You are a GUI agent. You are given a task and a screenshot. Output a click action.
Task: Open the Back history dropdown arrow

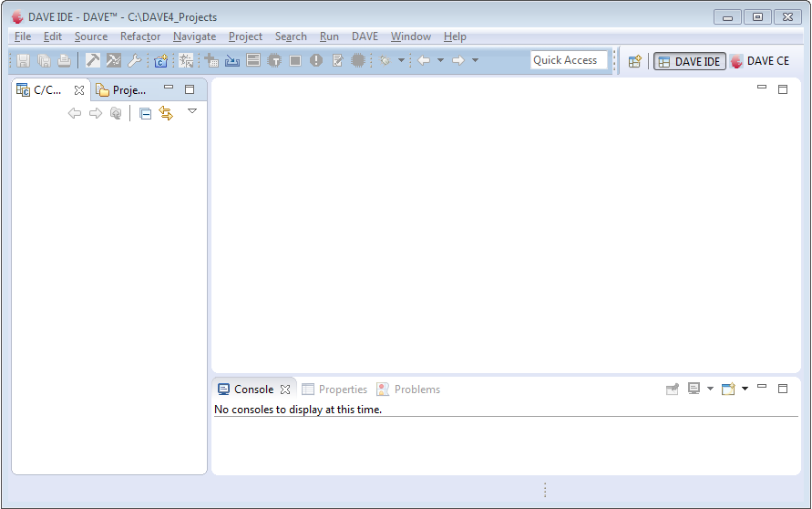click(x=441, y=60)
